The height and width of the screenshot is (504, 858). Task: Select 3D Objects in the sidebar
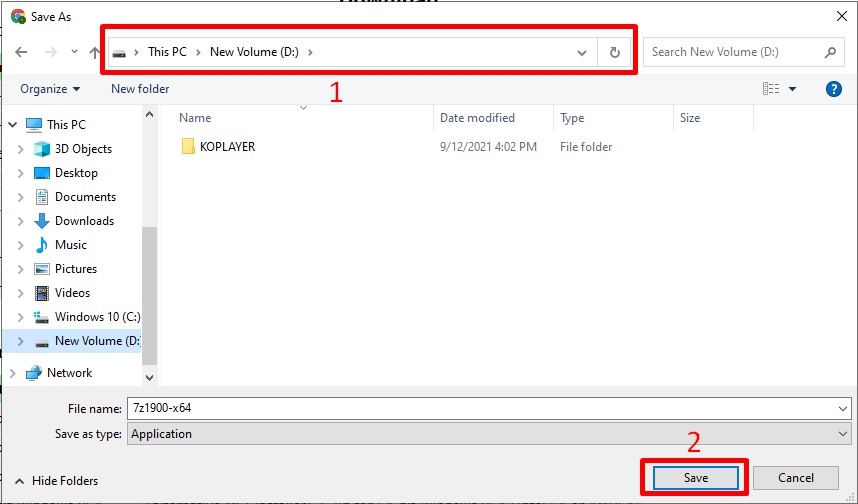coord(83,149)
